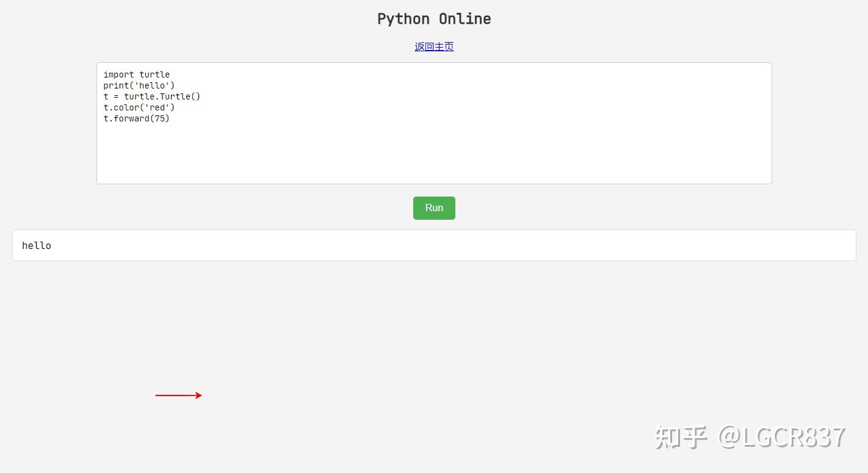Click the hello text in output panel
This screenshot has height=473, width=868.
coord(36,245)
